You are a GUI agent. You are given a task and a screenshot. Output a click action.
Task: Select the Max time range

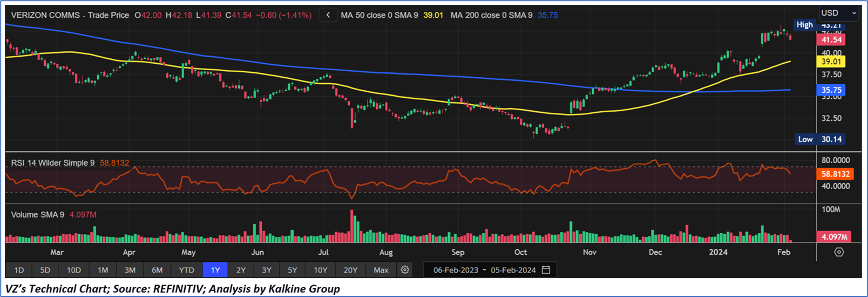(x=381, y=270)
